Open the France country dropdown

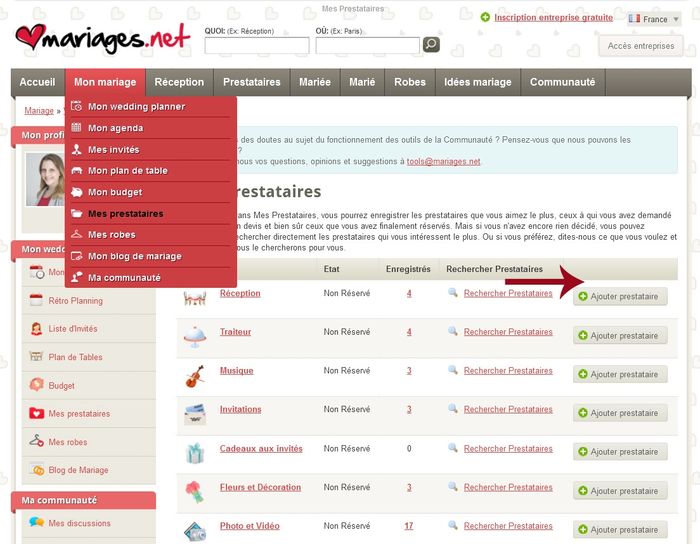[x=654, y=19]
